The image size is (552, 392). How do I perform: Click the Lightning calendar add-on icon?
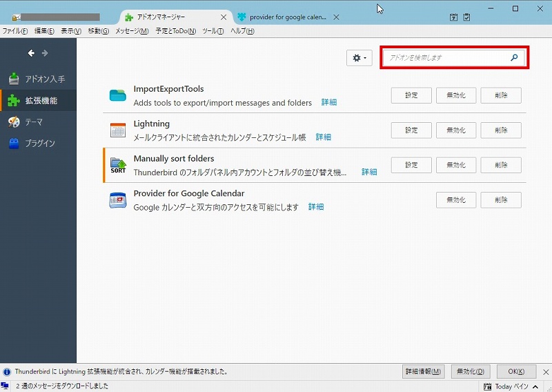[117, 130]
